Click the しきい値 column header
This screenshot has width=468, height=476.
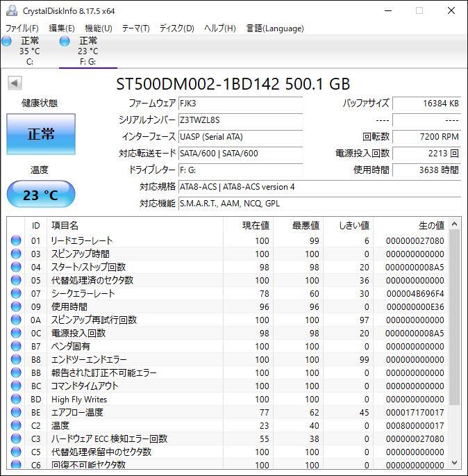click(348, 226)
